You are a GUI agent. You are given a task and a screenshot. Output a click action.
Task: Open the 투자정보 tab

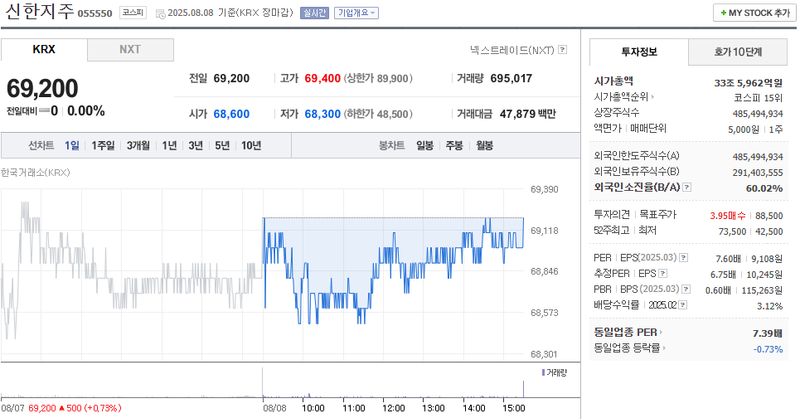639,52
